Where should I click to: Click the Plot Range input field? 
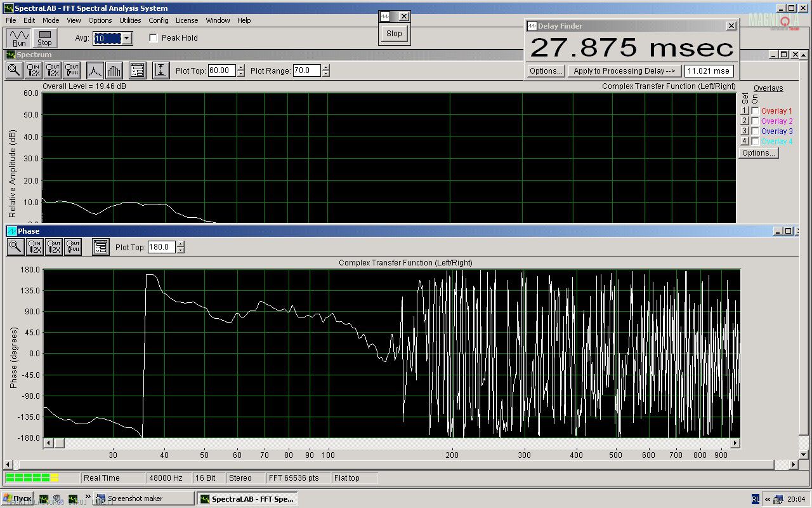click(307, 70)
